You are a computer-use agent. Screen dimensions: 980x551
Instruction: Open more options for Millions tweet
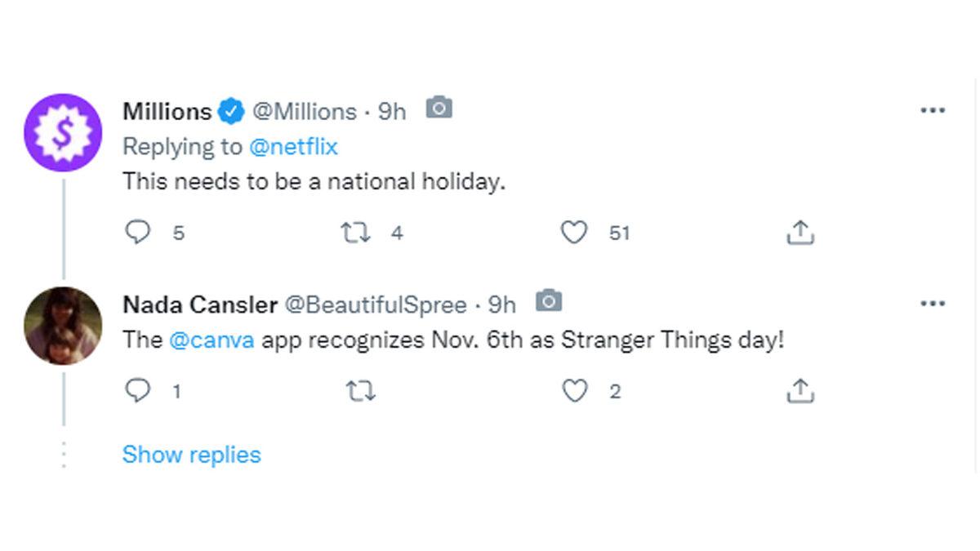[x=932, y=110]
